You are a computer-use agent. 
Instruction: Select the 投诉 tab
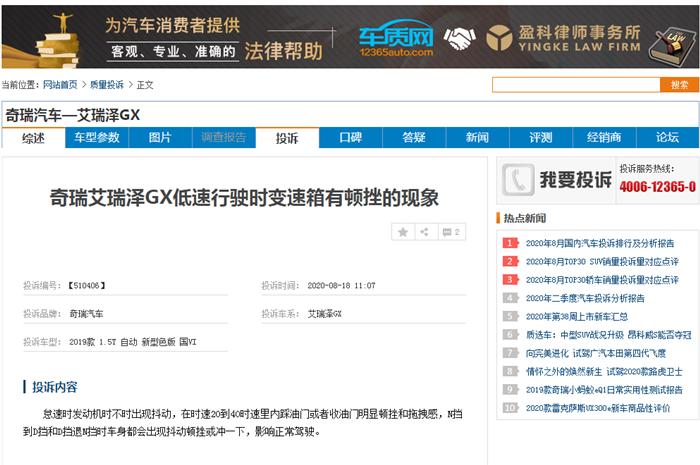point(287,138)
